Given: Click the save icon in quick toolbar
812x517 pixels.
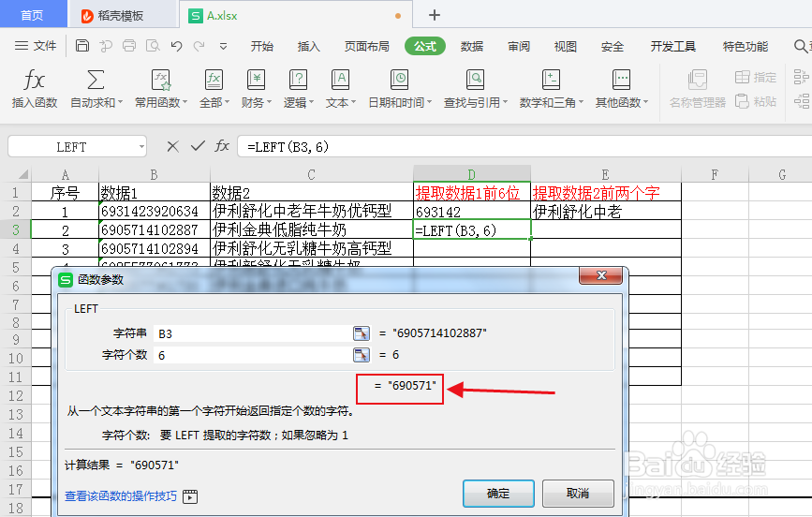Looking at the screenshot, I should click(x=81, y=46).
